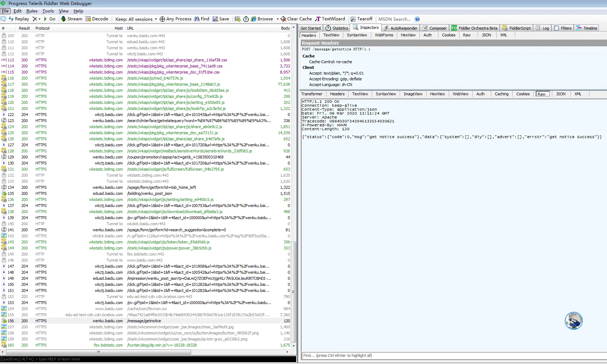Image resolution: width=607 pixels, height=364 pixels.
Task: Open the Rules menu
Action: click(32, 11)
